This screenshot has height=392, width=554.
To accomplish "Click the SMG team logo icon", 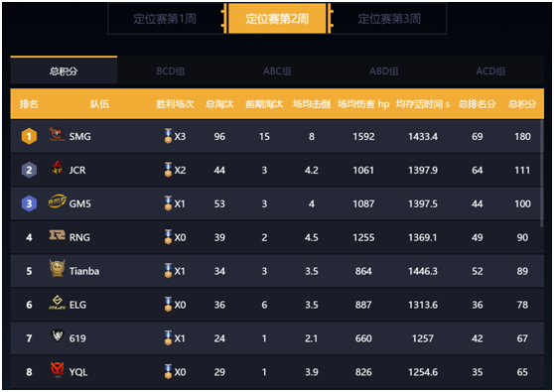I will click(x=57, y=134).
